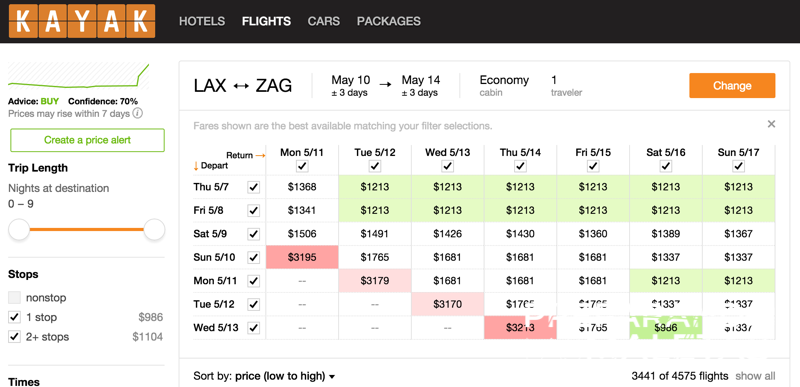This screenshot has width=800, height=387.
Task: Uncheck the Fri 5/8 depart row checkbox
Action: click(254, 210)
